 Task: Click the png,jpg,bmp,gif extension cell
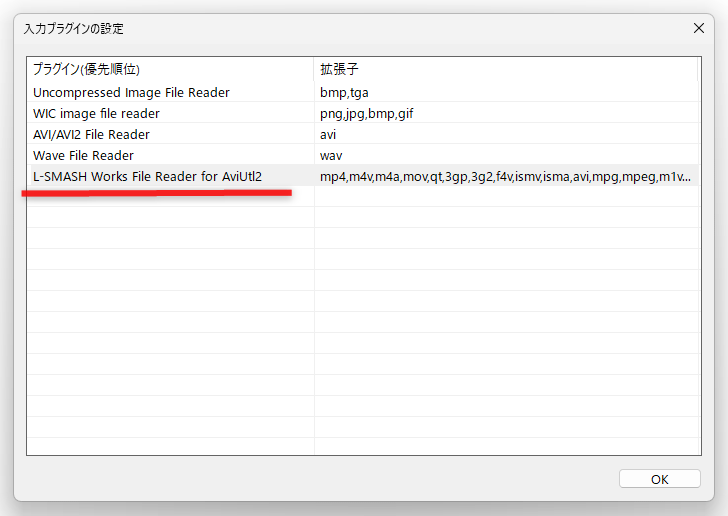coord(366,114)
